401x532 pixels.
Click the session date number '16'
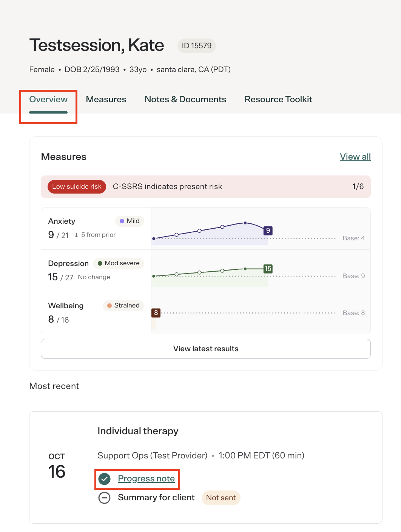[x=57, y=472]
